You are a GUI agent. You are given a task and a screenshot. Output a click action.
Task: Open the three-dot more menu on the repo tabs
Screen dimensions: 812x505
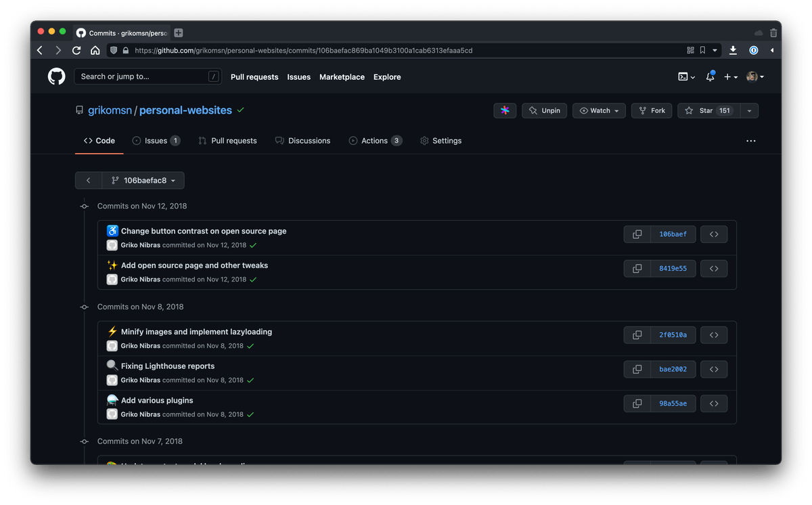(x=750, y=141)
